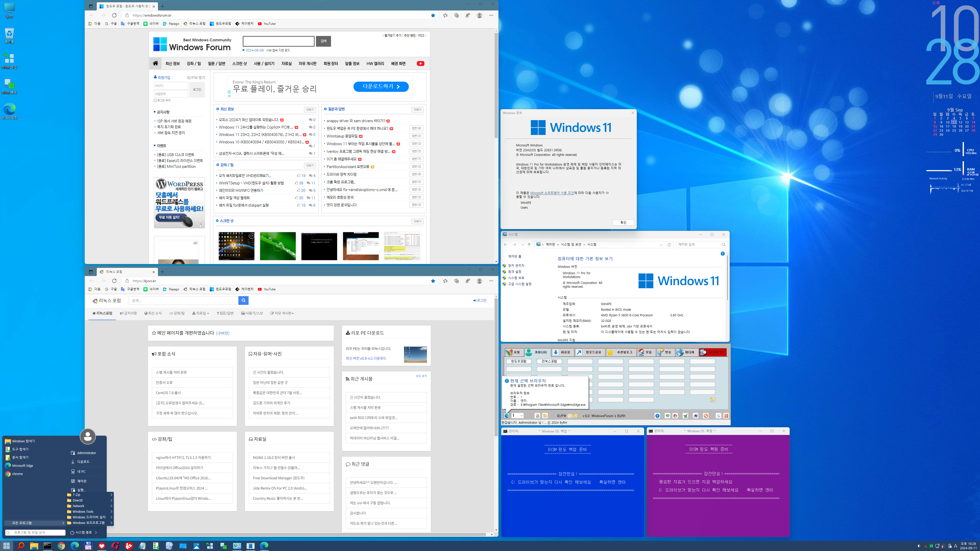Click the green clock-arrow icon in the launcher
The image size is (980, 551).
click(x=667, y=416)
